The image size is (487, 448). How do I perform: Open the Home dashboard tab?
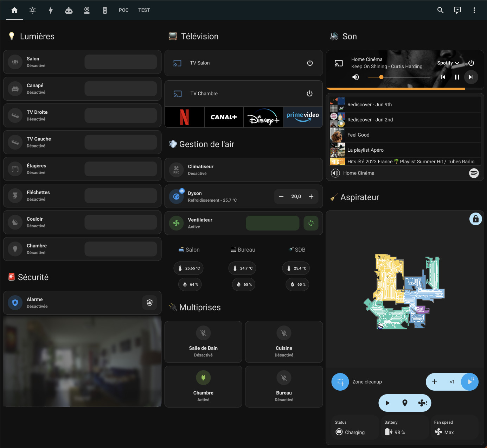tap(14, 10)
